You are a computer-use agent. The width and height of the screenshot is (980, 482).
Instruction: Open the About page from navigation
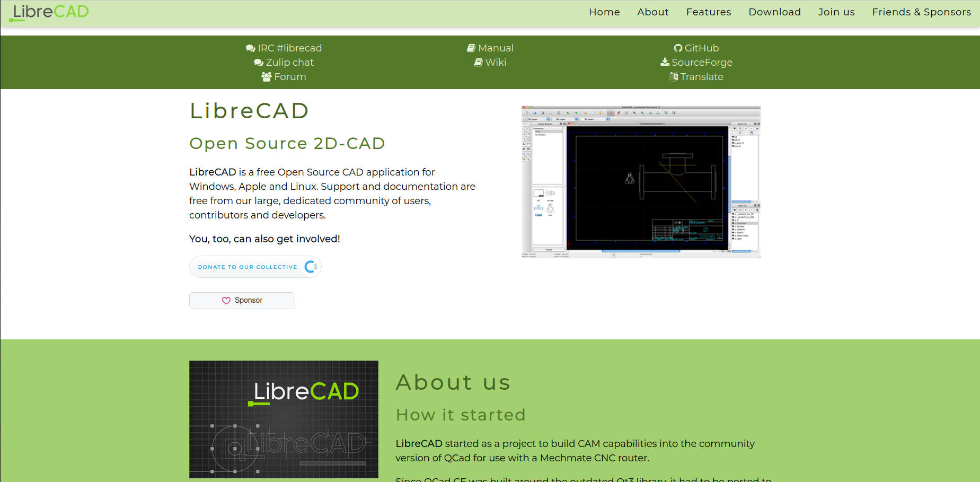pyautogui.click(x=652, y=12)
